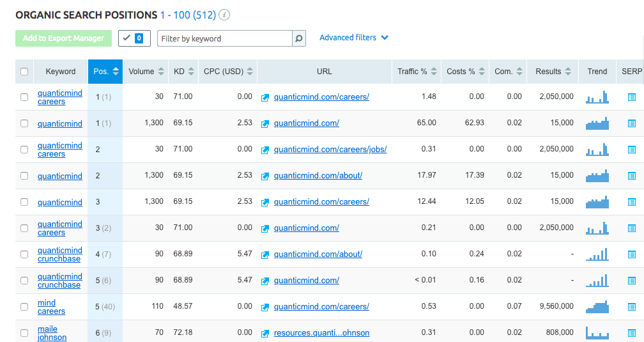Viewport: 644px width, 342px height.
Task: Click position value 6 (9)
Action: pyautogui.click(x=103, y=333)
